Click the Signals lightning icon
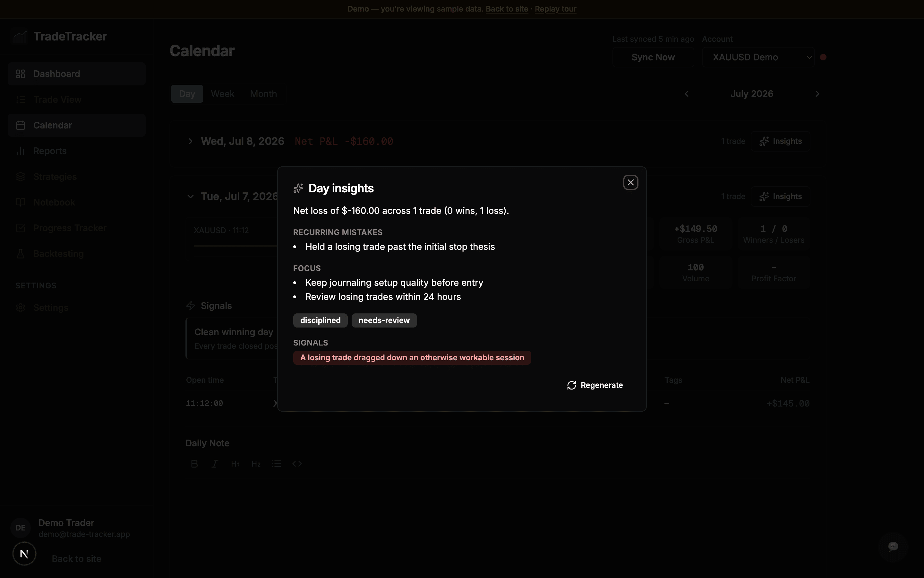The width and height of the screenshot is (924, 578). coord(190,306)
